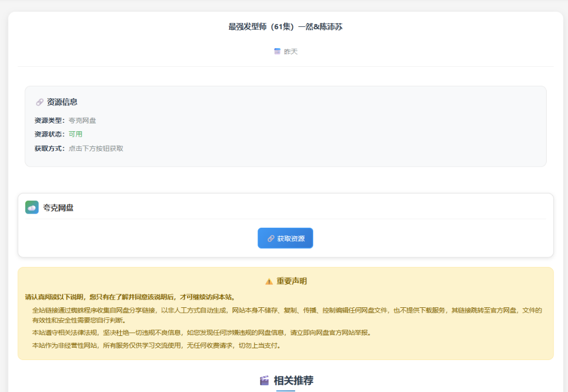This screenshot has height=392, width=568.
Task: Click the 重要声明 heading
Action: click(x=292, y=281)
